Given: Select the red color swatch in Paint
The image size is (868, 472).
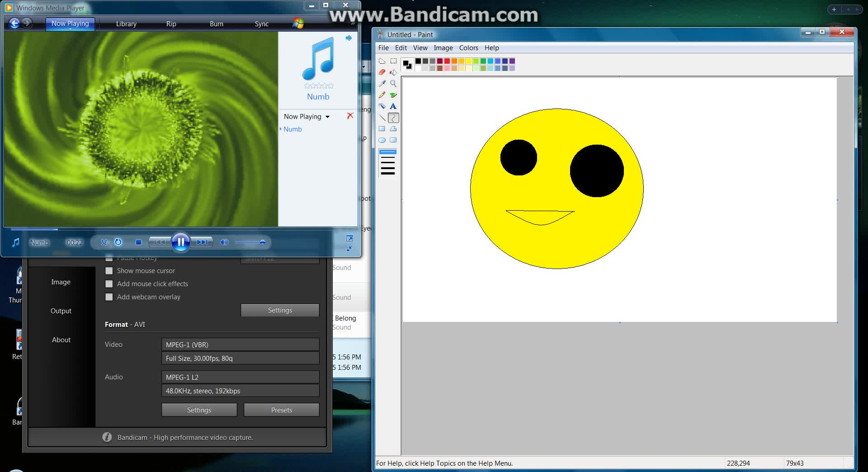Looking at the screenshot, I should click(447, 61).
